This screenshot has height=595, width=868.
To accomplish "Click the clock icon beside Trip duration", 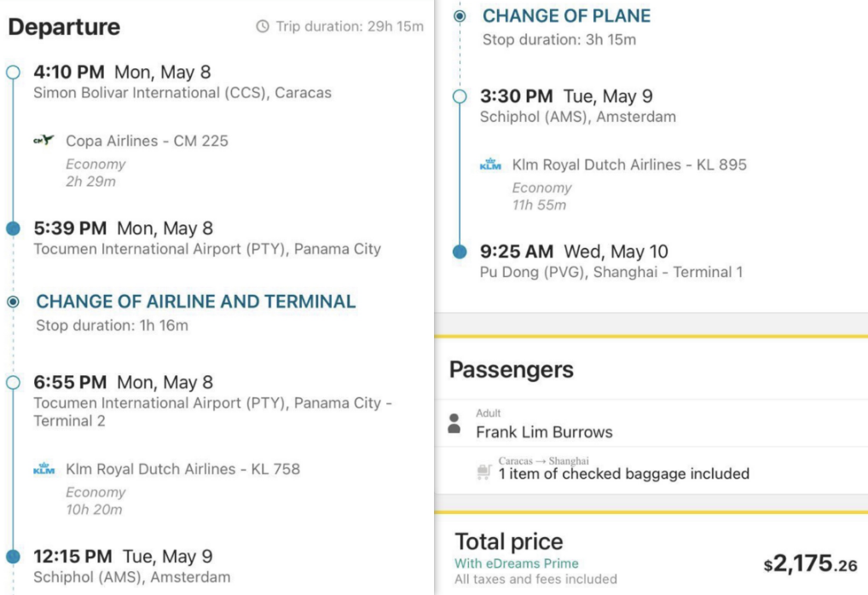I will click(x=263, y=26).
